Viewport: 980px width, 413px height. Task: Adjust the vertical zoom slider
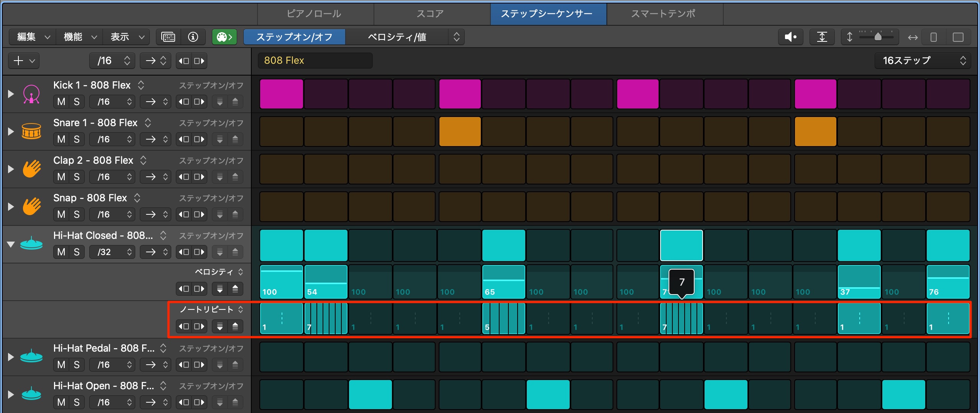coord(878,37)
